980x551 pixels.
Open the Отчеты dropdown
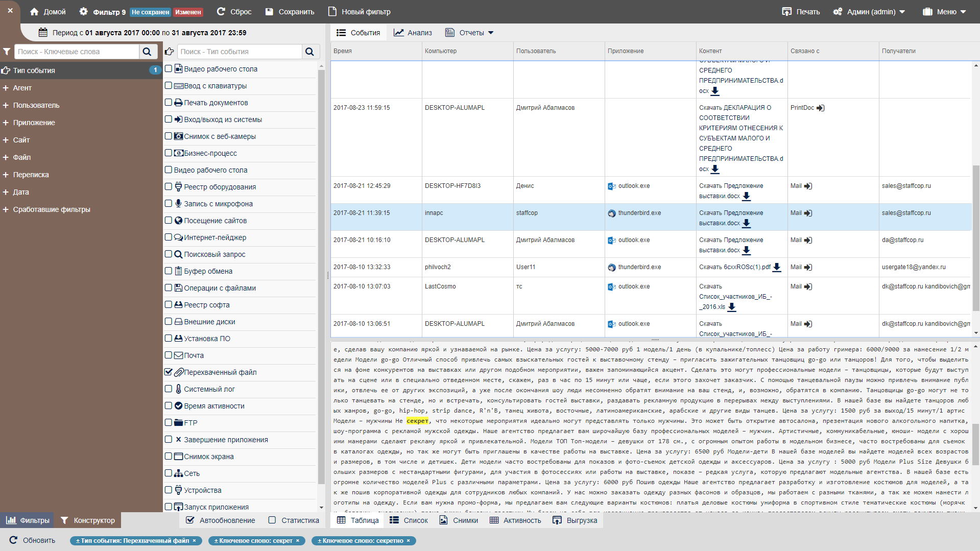(x=470, y=33)
